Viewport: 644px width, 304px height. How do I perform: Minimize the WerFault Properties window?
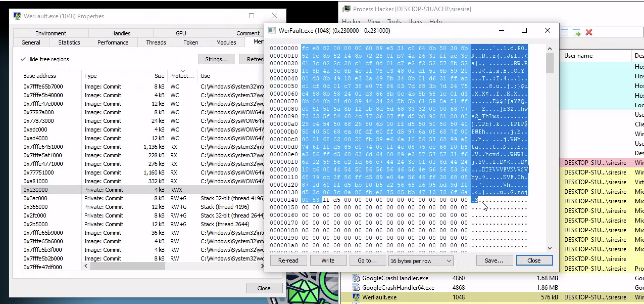coord(229,16)
